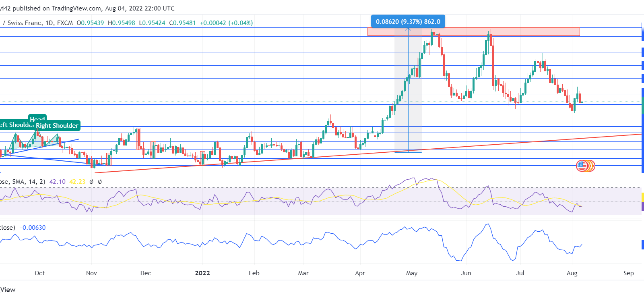Click the Jun label on the time axis
The image size is (644, 299).
[x=466, y=273]
